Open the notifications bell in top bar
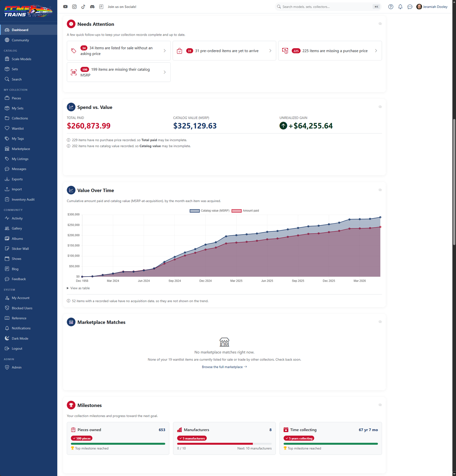 click(400, 7)
